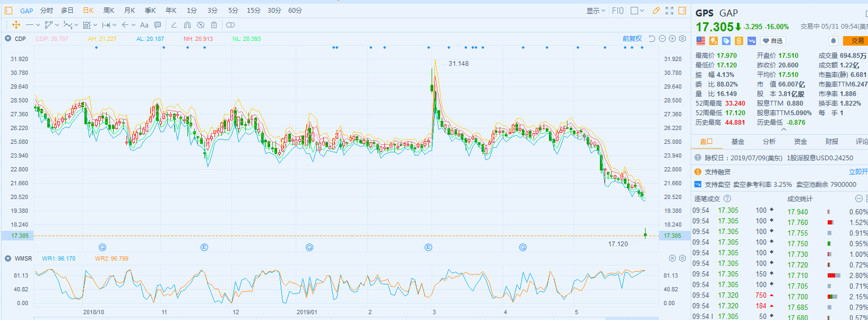Click the orange dollar sign icon
868x320 pixels.
click(739, 41)
